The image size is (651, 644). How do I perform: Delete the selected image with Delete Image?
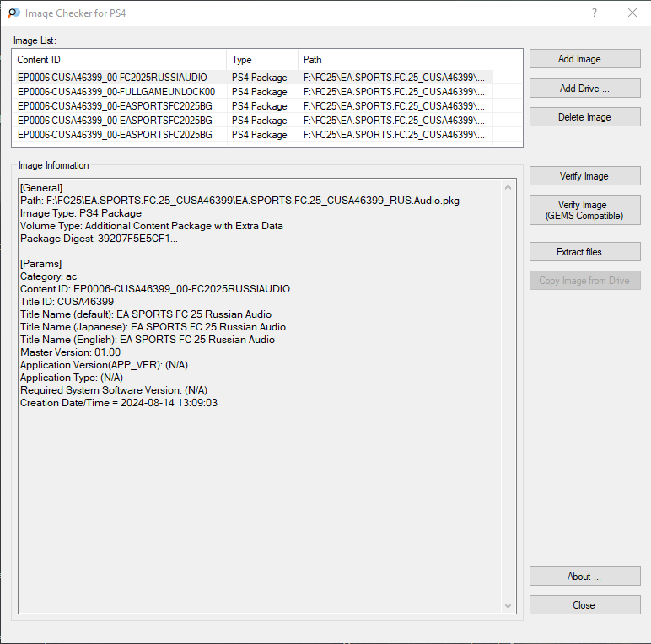[x=584, y=117]
